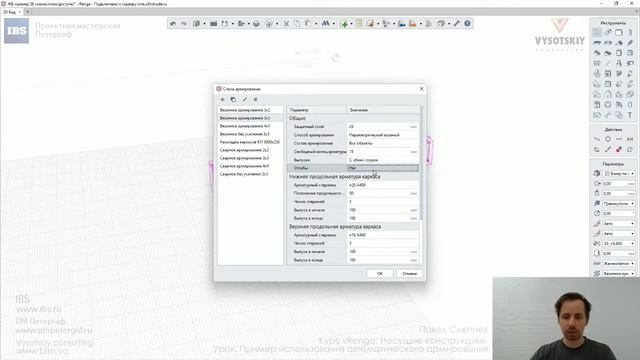Select style Вязаное армирование 3x3
640x360 pixels.
(250, 118)
